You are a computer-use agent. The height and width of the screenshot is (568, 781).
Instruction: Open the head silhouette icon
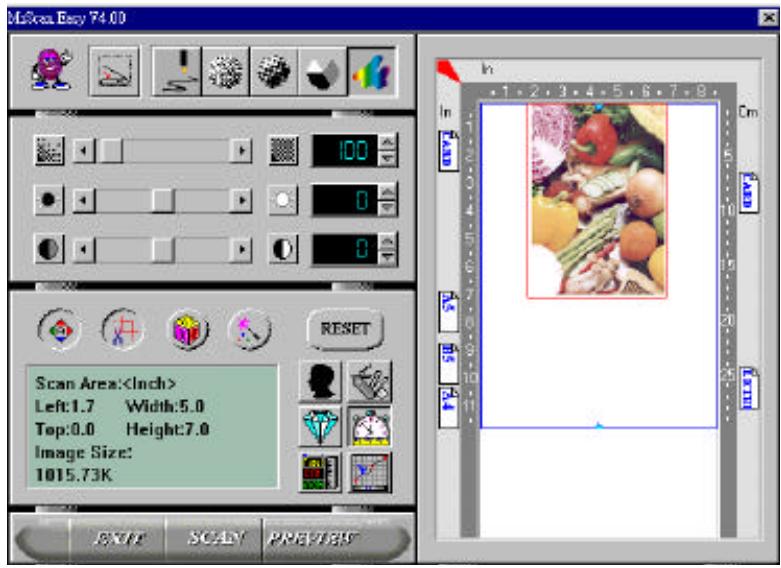tap(320, 382)
